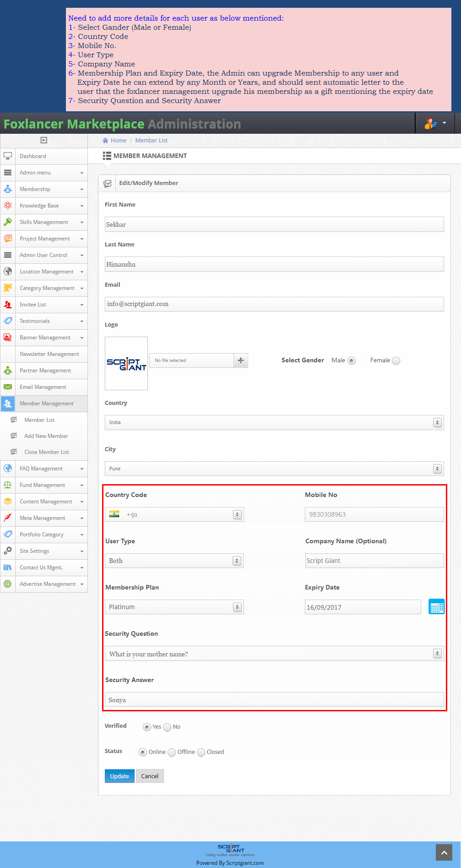
Task: Set Status to Offline
Action: click(x=172, y=752)
